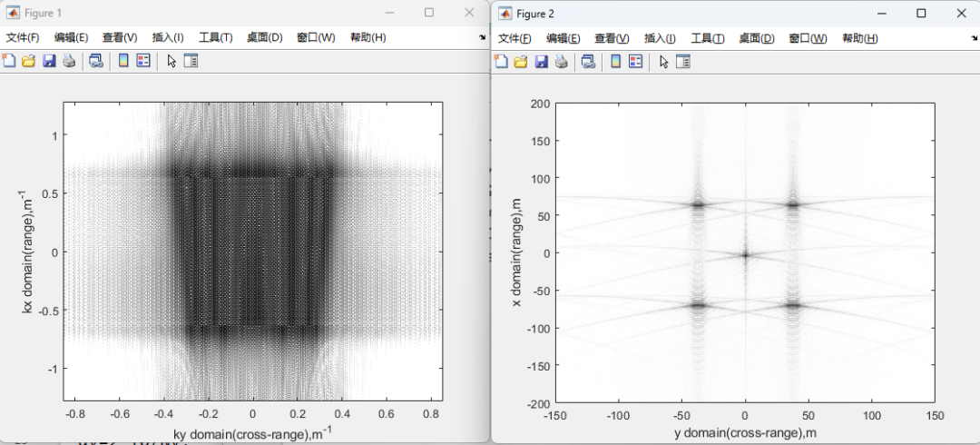
Task: Click the 0.8 x-tick label in Figure 1
Action: point(431,414)
